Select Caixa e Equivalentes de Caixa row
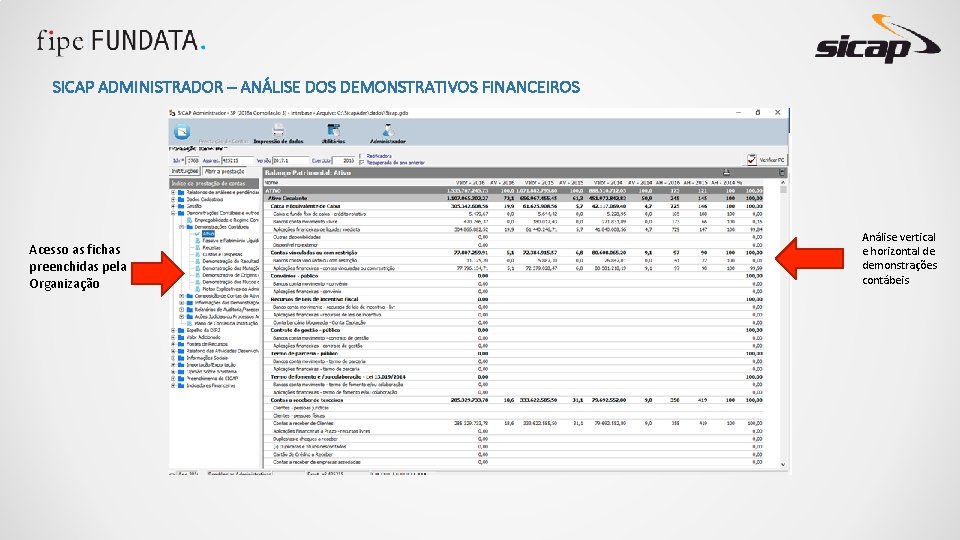Image resolution: width=960 pixels, height=540 pixels. pyautogui.click(x=514, y=206)
